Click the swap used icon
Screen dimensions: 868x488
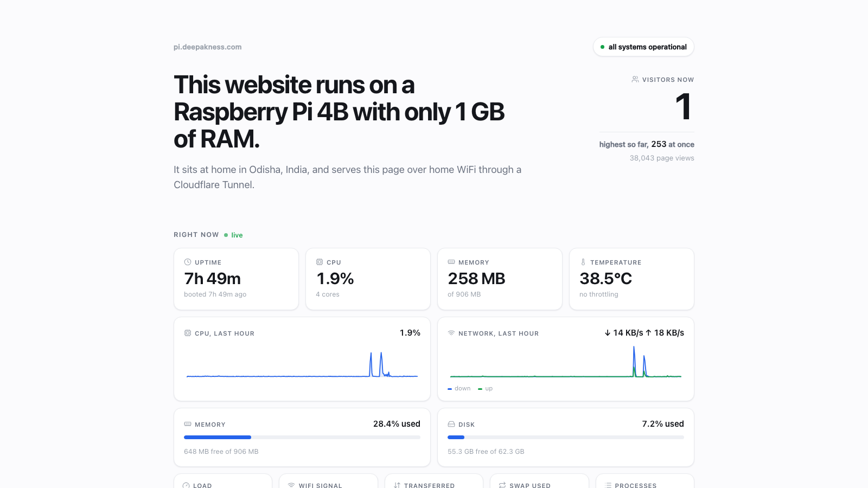[502, 485]
